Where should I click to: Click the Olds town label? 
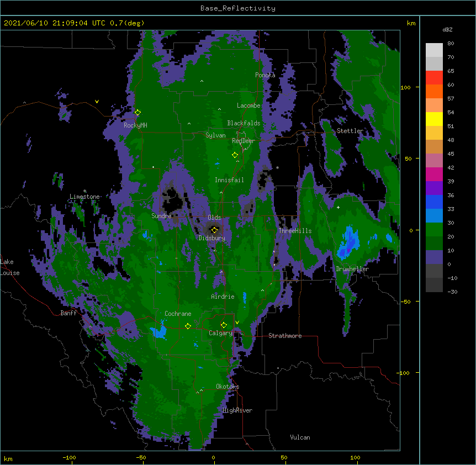(214, 218)
